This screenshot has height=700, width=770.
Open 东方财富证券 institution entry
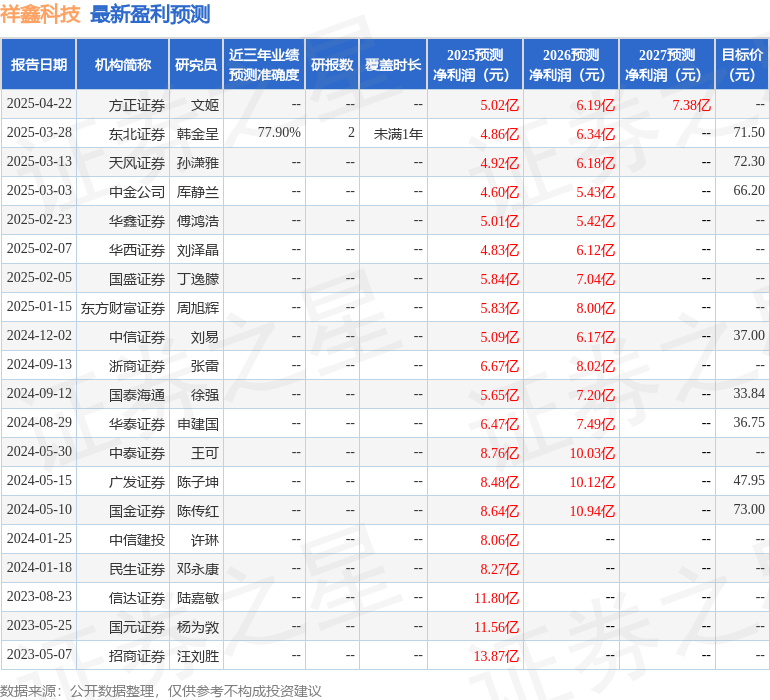(x=123, y=307)
